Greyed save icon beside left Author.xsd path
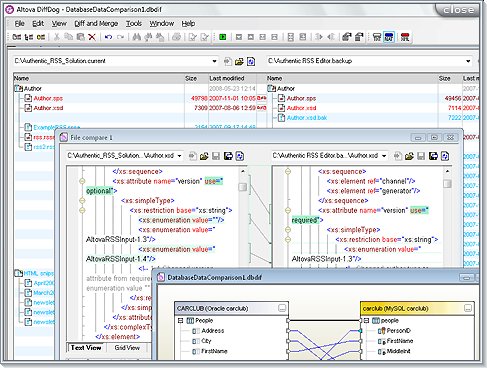The height and width of the screenshot is (368, 487). [x=216, y=156]
